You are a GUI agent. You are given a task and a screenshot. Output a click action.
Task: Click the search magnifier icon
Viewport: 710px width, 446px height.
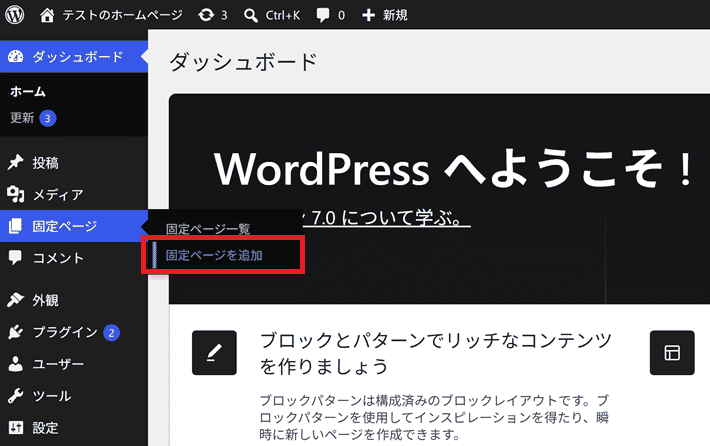point(250,15)
